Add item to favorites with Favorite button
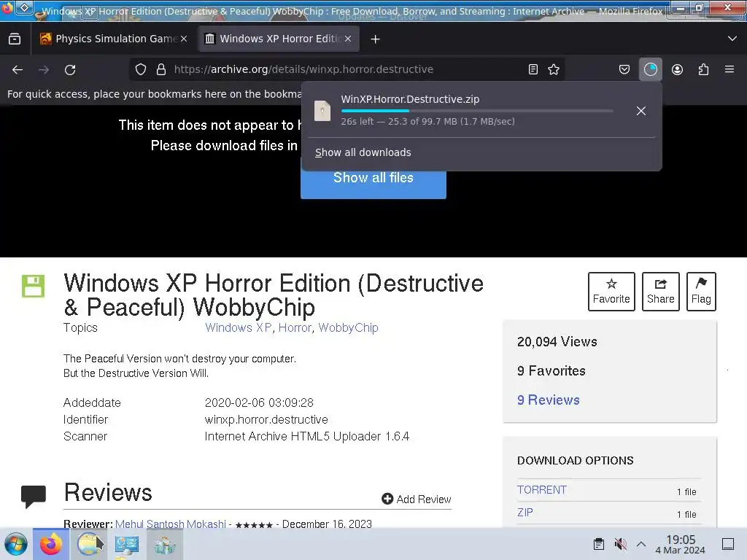The width and height of the screenshot is (747, 560). pos(611,292)
